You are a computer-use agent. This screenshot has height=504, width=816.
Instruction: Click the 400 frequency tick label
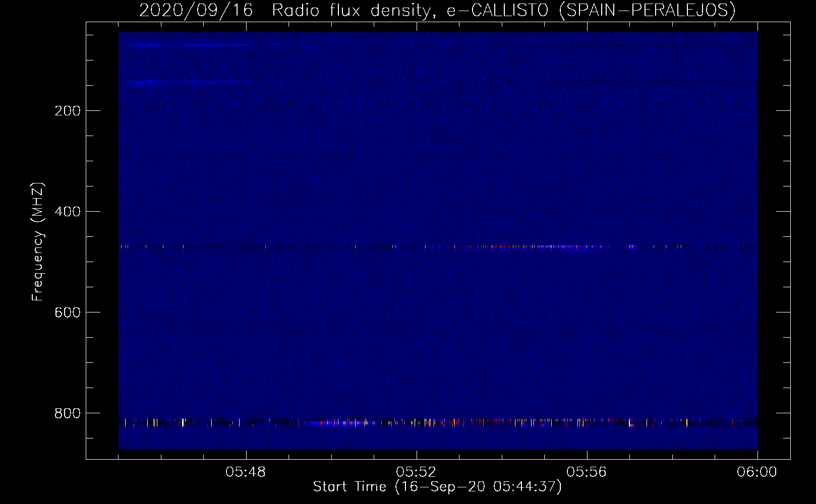pyautogui.click(x=68, y=212)
